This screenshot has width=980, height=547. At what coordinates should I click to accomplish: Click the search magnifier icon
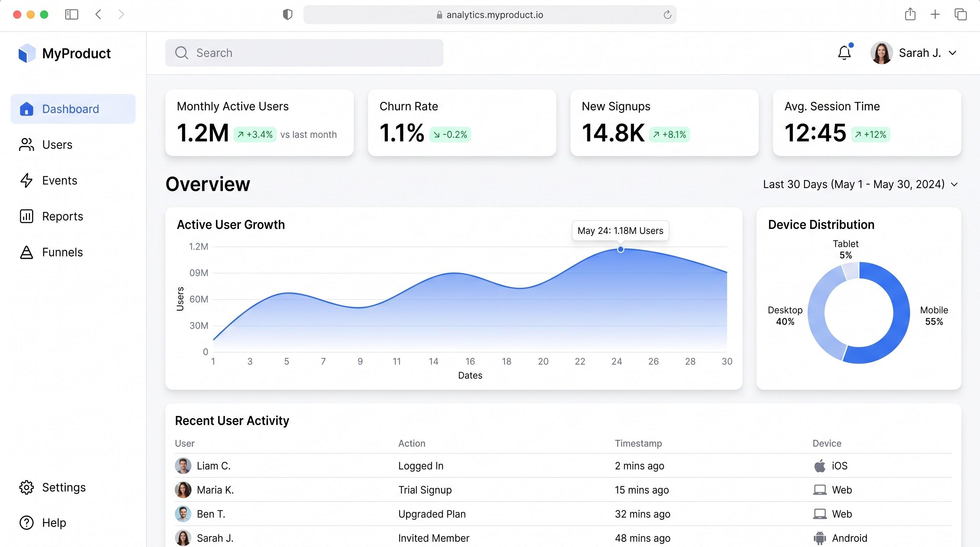182,53
